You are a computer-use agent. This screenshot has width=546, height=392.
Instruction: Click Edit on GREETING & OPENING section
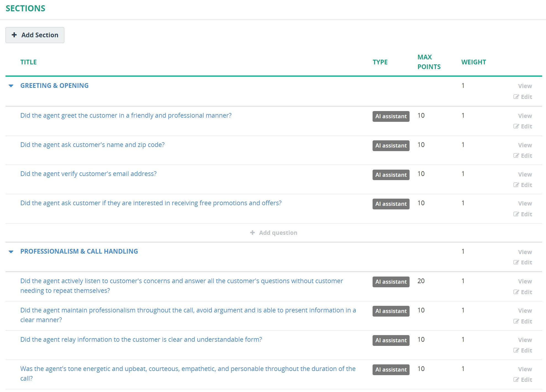524,96
